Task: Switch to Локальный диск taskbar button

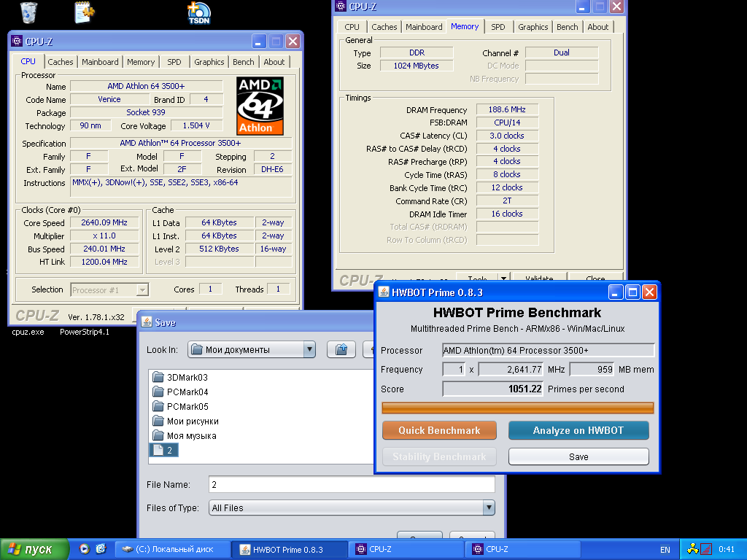Action: 172,549
